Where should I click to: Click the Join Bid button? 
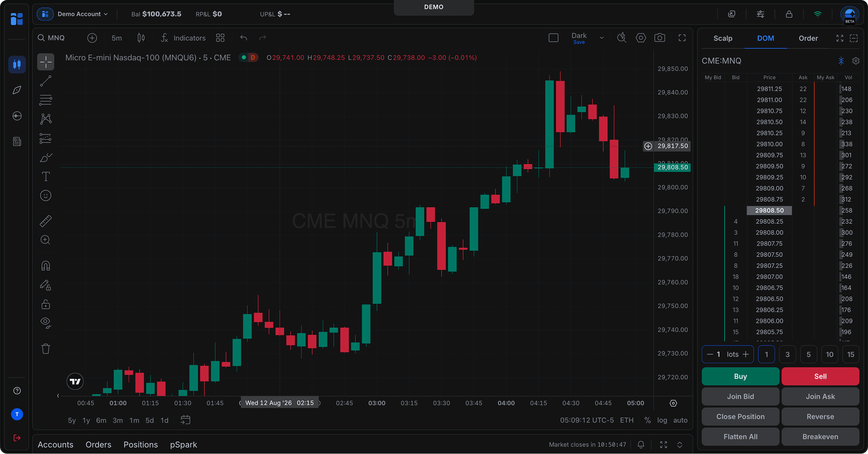pos(740,396)
